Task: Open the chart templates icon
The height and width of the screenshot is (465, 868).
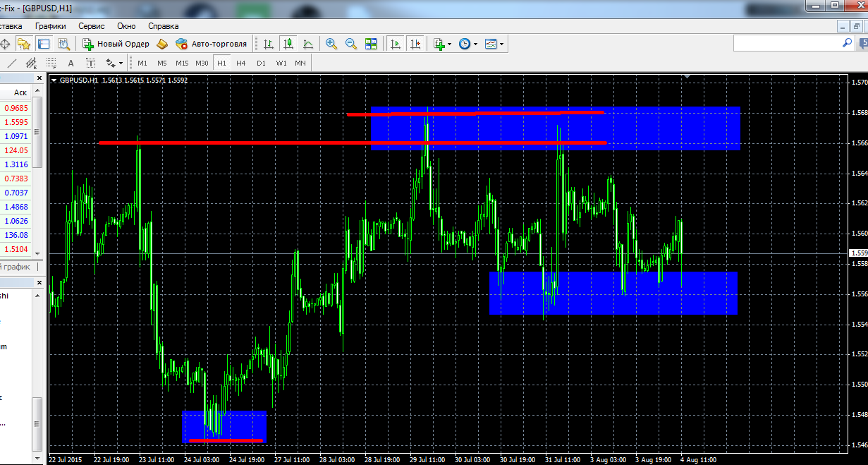Action: 491,44
